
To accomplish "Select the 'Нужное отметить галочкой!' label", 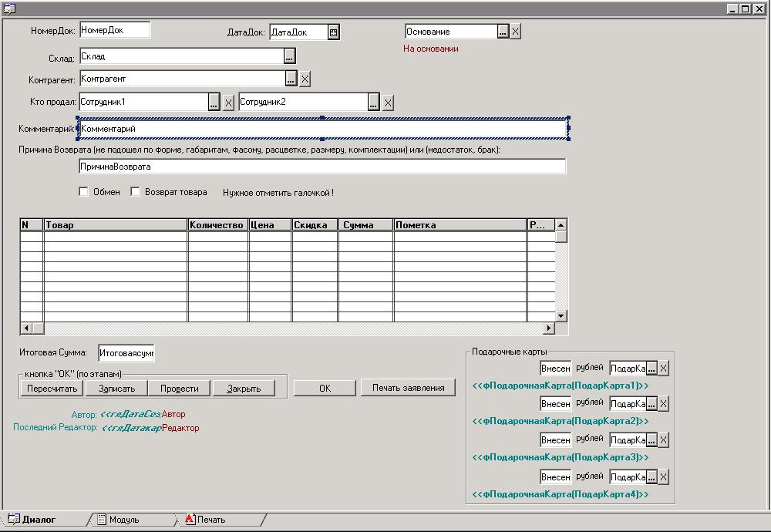I will point(278,193).
